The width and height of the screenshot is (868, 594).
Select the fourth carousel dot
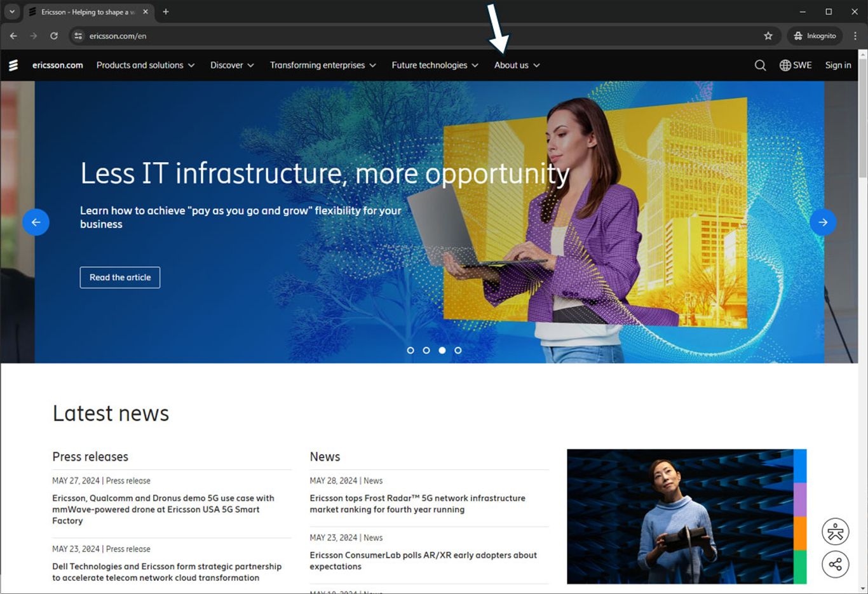pos(458,350)
